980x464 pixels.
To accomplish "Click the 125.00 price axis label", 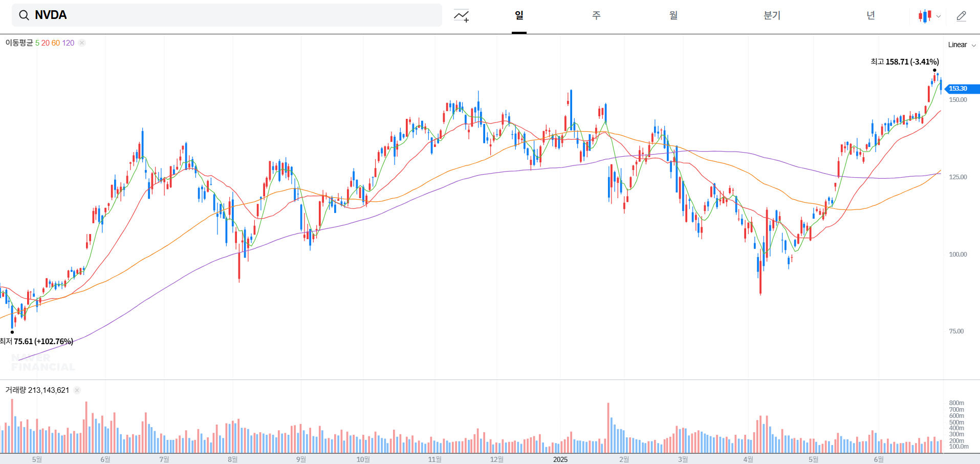I will pos(958,177).
